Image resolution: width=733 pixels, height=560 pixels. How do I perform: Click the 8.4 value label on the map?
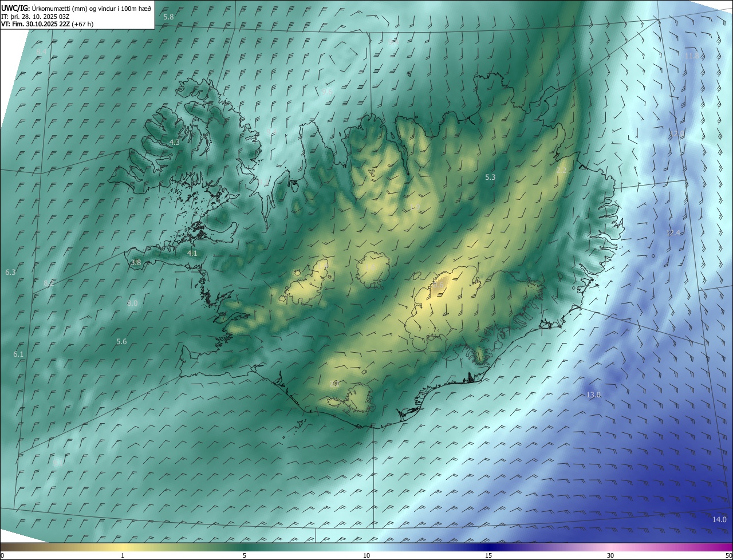coord(41,52)
